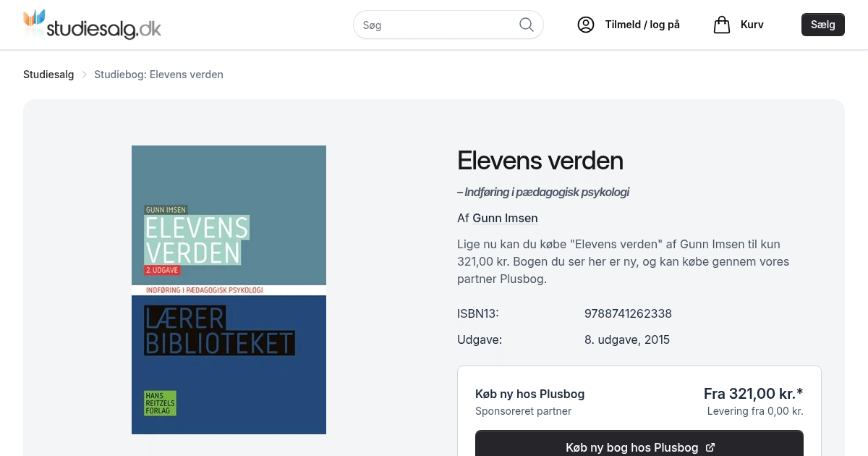Click the Sælg button
This screenshot has height=456, width=868.
click(823, 25)
